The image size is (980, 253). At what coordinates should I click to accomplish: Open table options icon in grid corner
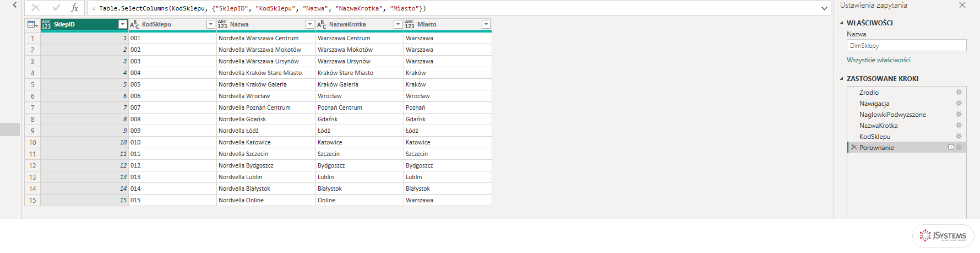[32, 24]
